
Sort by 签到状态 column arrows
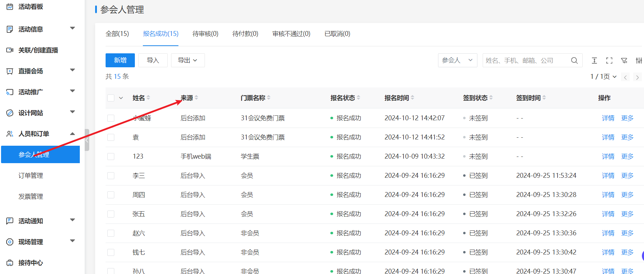click(491, 98)
